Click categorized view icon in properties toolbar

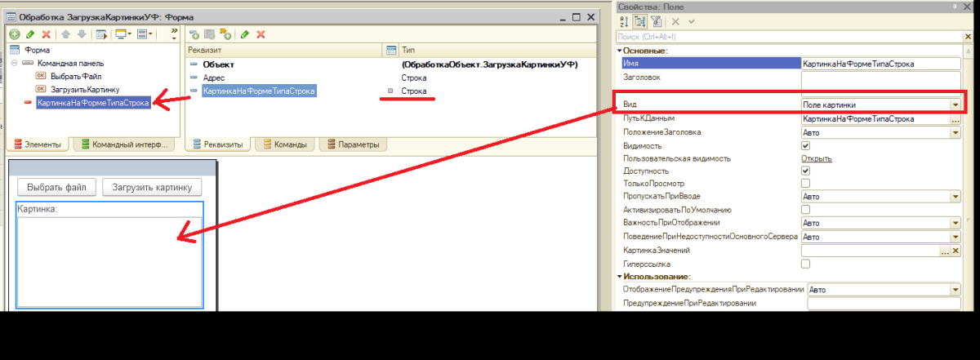pos(640,22)
